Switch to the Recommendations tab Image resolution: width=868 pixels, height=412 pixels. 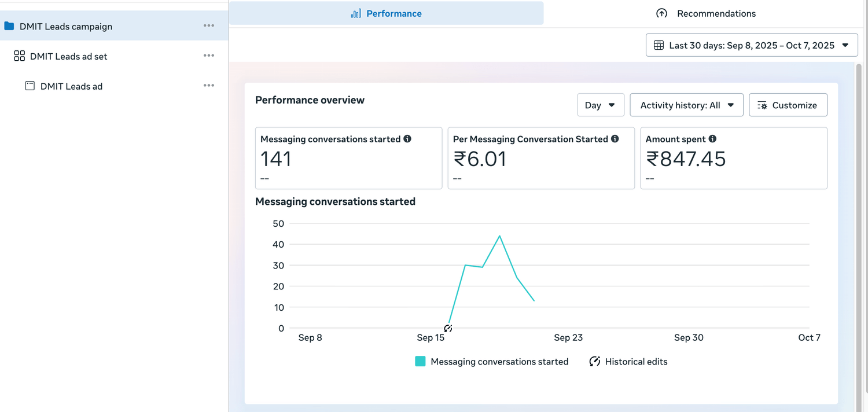click(706, 13)
